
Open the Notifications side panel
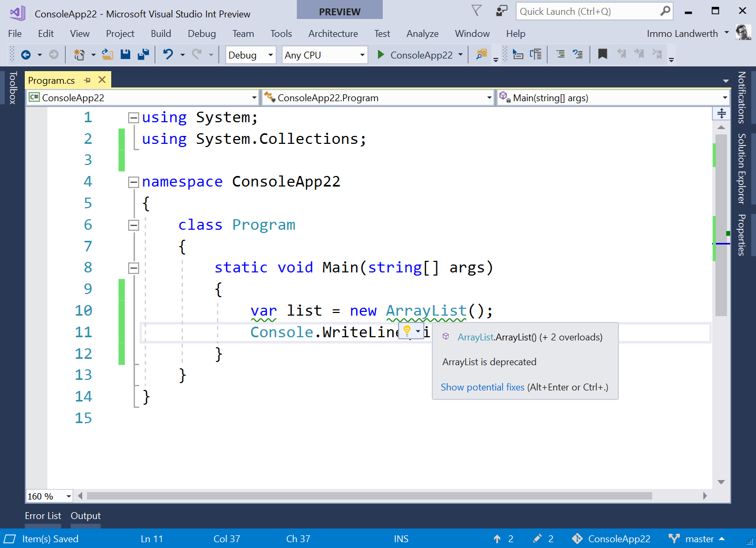(x=742, y=97)
